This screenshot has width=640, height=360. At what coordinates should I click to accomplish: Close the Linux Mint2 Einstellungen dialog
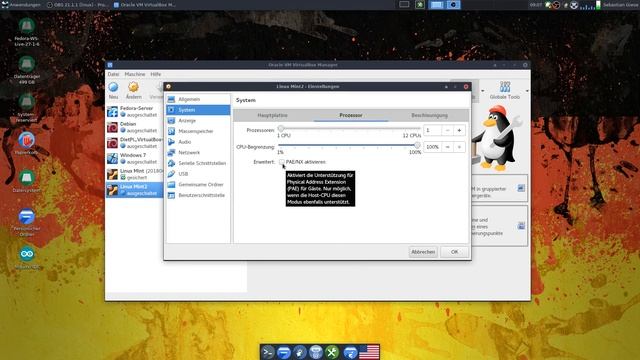(466, 87)
